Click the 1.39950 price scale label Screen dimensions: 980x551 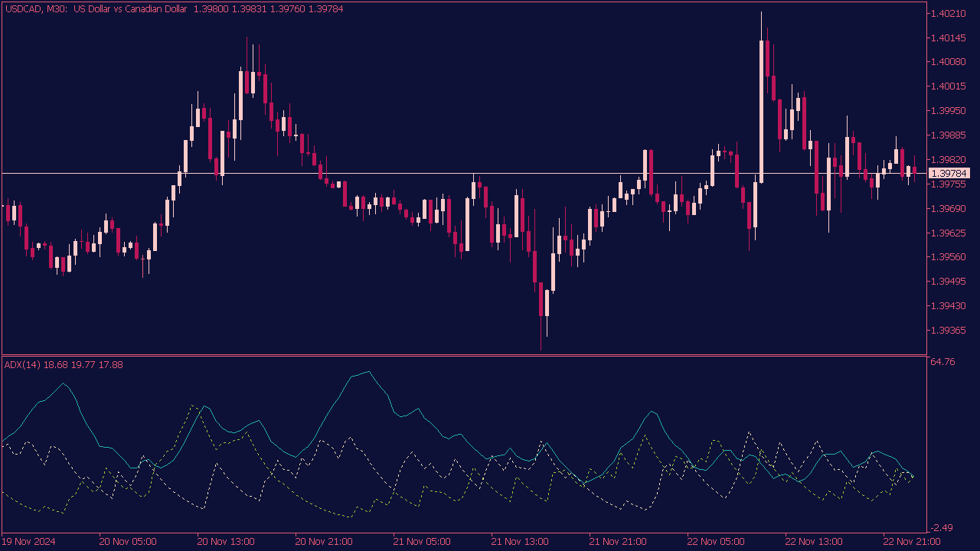click(x=947, y=110)
